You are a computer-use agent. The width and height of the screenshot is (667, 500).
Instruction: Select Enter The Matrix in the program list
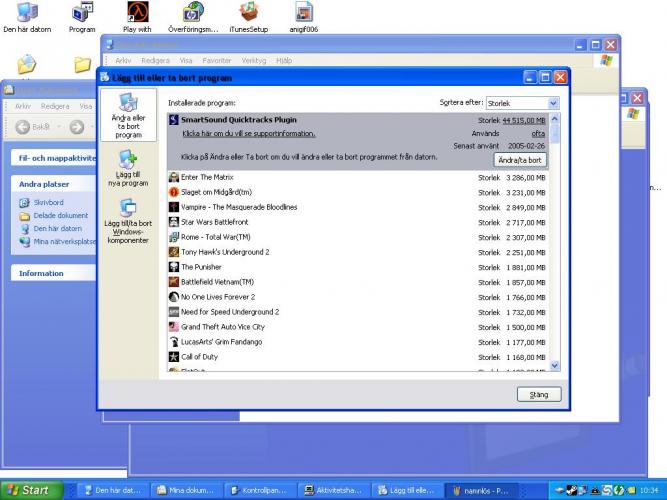coord(215,177)
